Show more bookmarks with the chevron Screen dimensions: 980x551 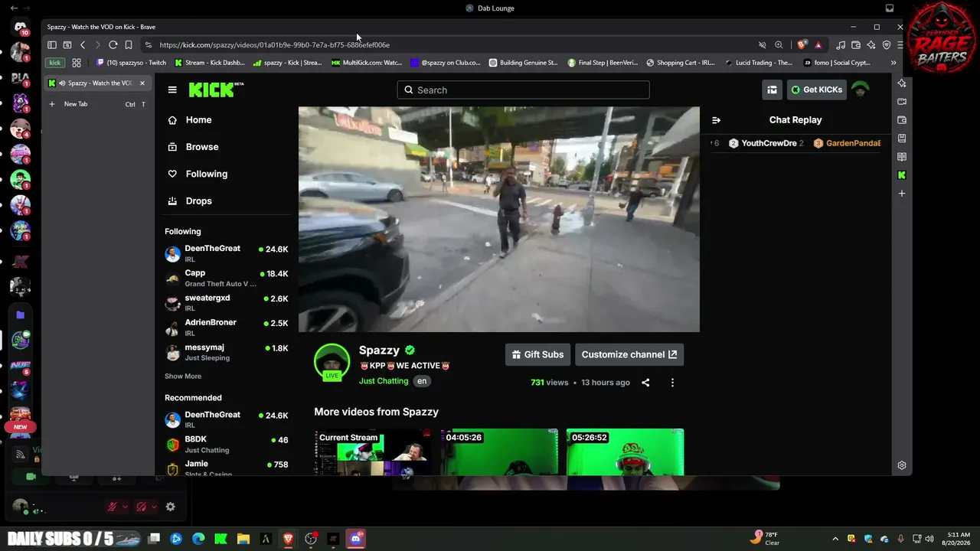pos(893,63)
